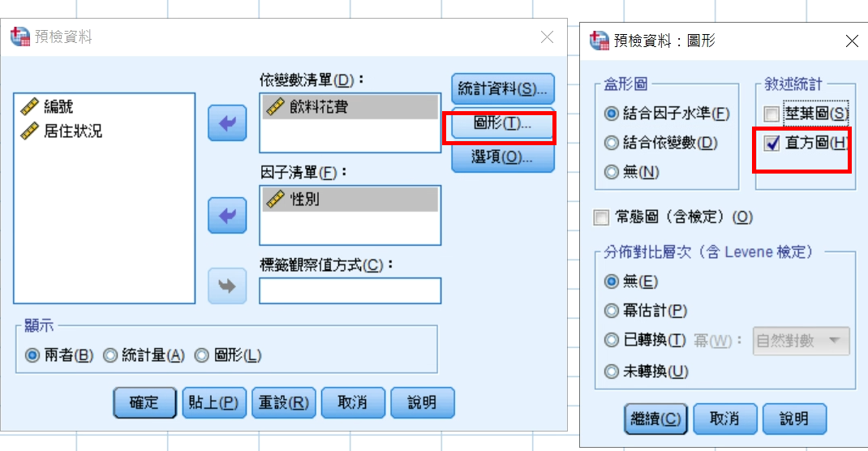
Task: Select 飲料花費 in dependent list
Action: [x=318, y=106]
